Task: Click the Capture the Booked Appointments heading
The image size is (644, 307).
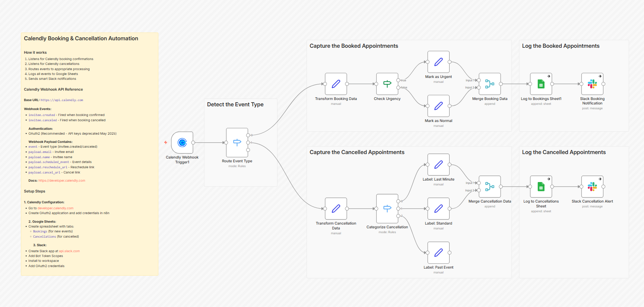Action: (x=354, y=46)
